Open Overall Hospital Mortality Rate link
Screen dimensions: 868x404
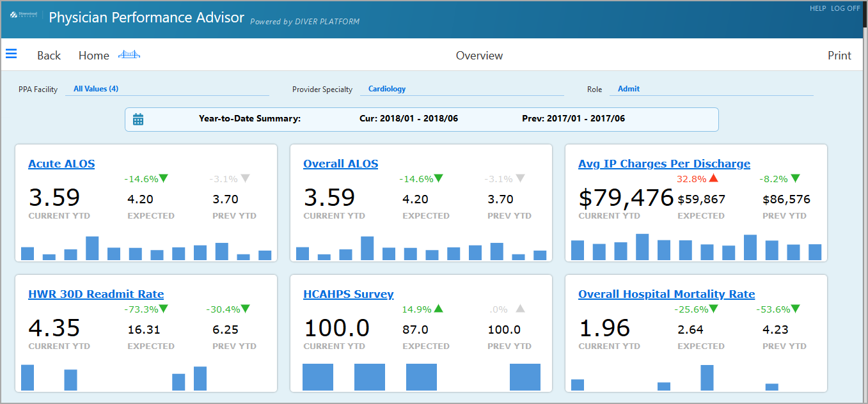coord(667,294)
